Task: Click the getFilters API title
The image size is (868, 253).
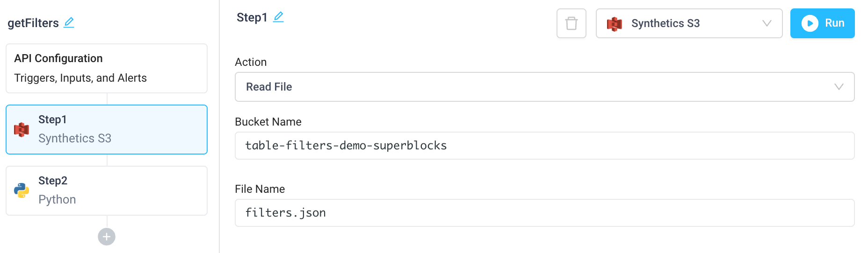Action: (x=33, y=23)
